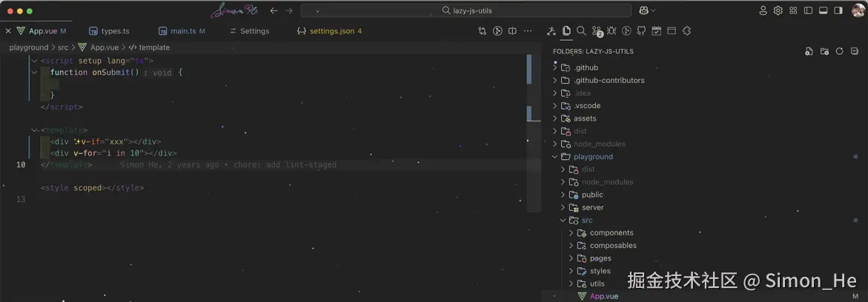Expand the components folder

611,233
